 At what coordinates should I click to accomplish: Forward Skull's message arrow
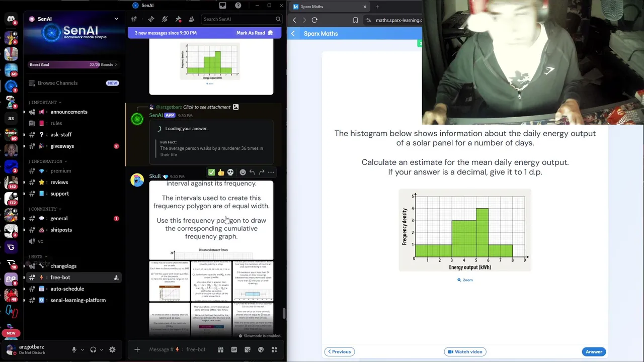pyautogui.click(x=262, y=172)
